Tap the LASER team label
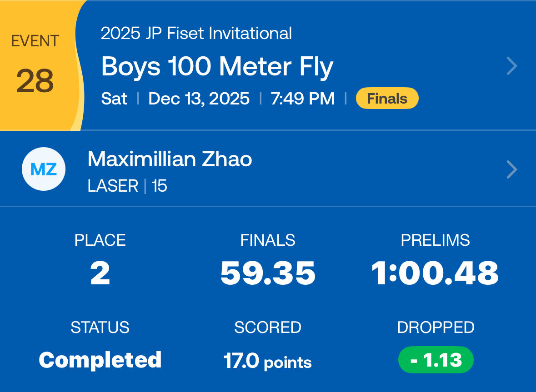The height and width of the screenshot is (392, 536). click(113, 186)
